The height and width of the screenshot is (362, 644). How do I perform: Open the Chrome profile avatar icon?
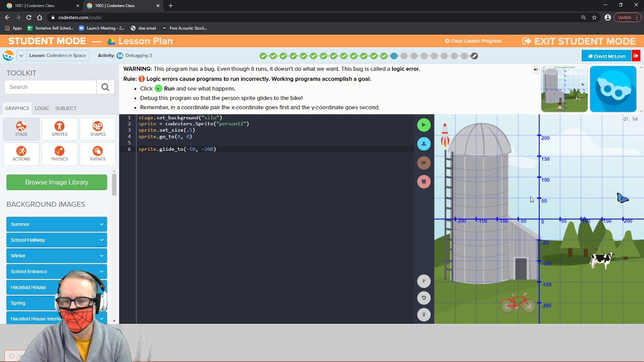pos(608,18)
